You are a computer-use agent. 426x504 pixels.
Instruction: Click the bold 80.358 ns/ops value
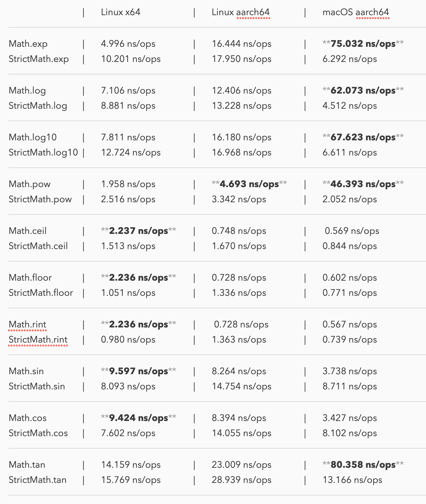point(363,465)
